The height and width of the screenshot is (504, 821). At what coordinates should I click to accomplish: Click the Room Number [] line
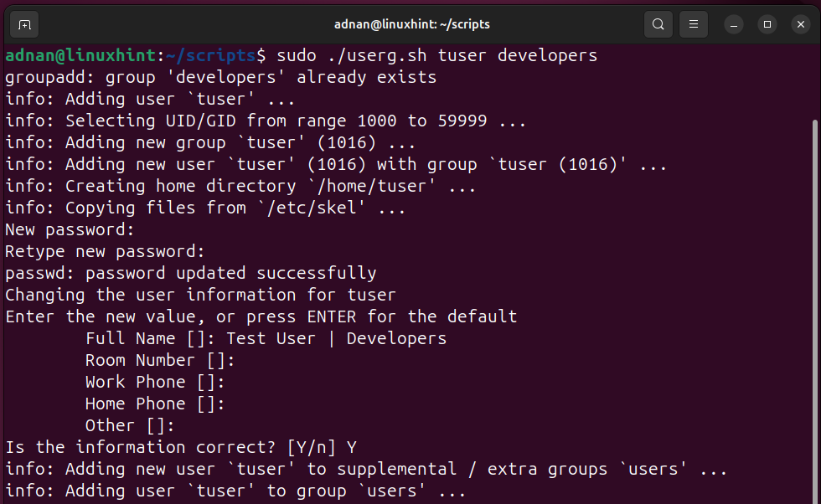160,361
